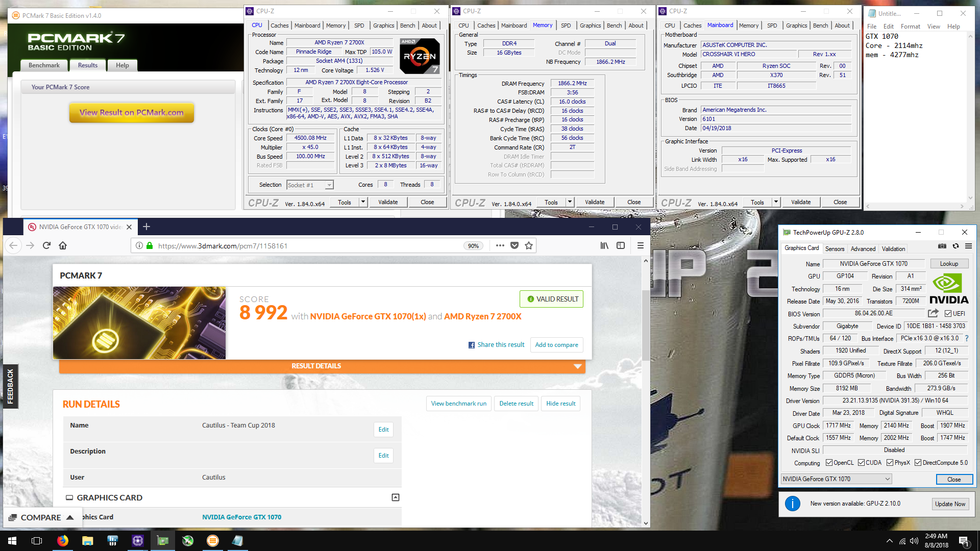Click Update Now for GPU-Z
This screenshot has height=551, width=980.
tap(950, 504)
